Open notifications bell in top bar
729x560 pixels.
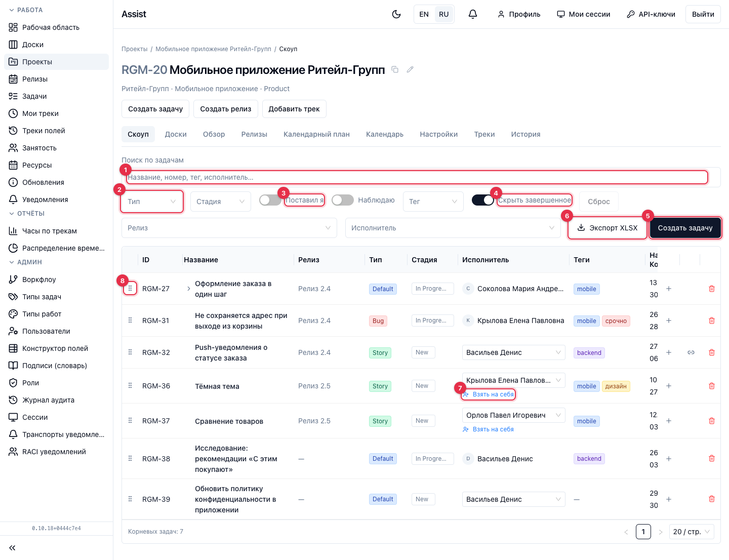[473, 14]
